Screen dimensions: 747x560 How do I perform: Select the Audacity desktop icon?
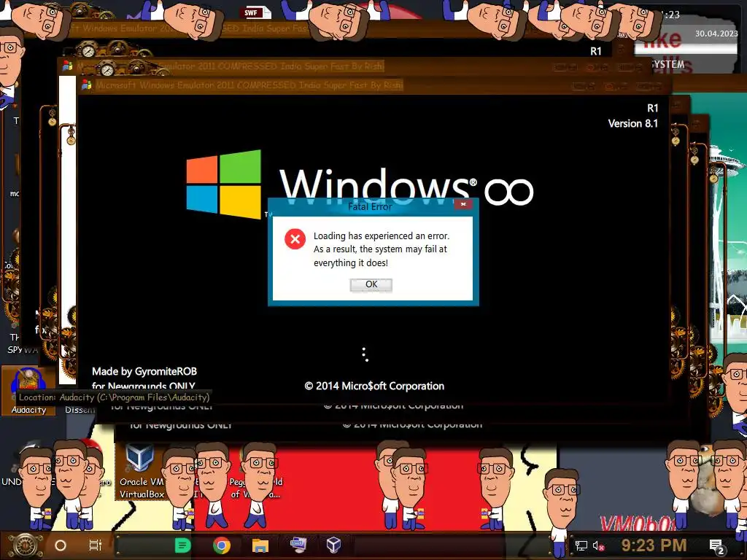28,391
